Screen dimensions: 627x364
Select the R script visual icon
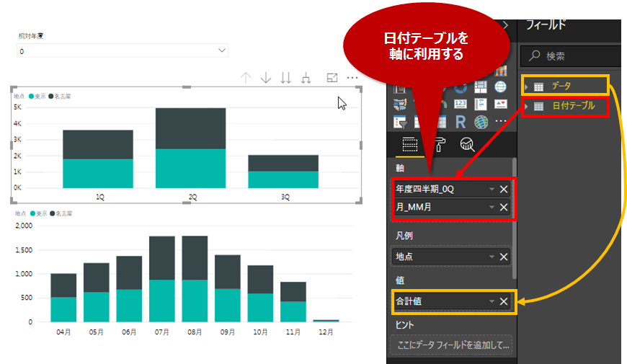461,122
